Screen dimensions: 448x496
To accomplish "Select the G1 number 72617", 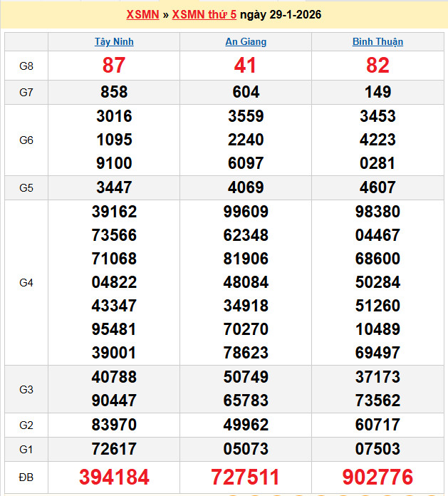I will pos(114,449).
